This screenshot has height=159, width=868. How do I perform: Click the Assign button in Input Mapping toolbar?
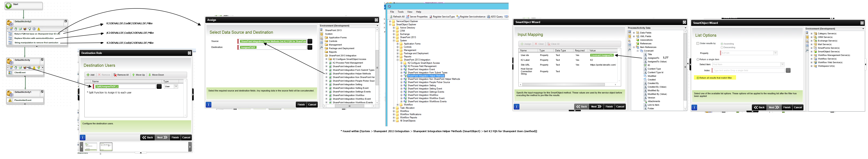click(526, 44)
